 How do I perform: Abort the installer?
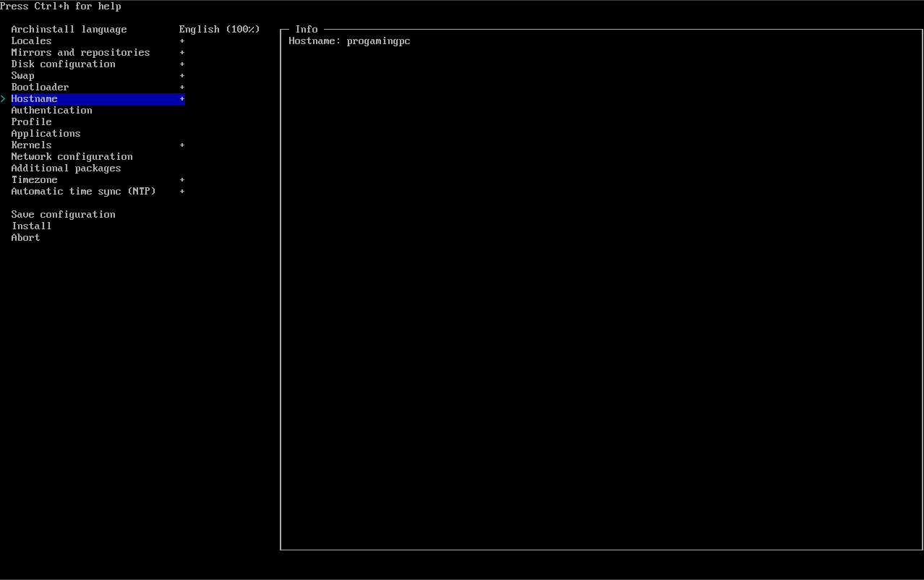tap(25, 237)
